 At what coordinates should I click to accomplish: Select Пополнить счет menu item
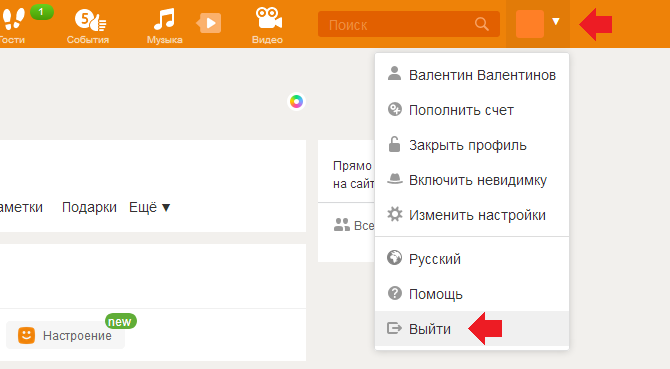(472, 110)
